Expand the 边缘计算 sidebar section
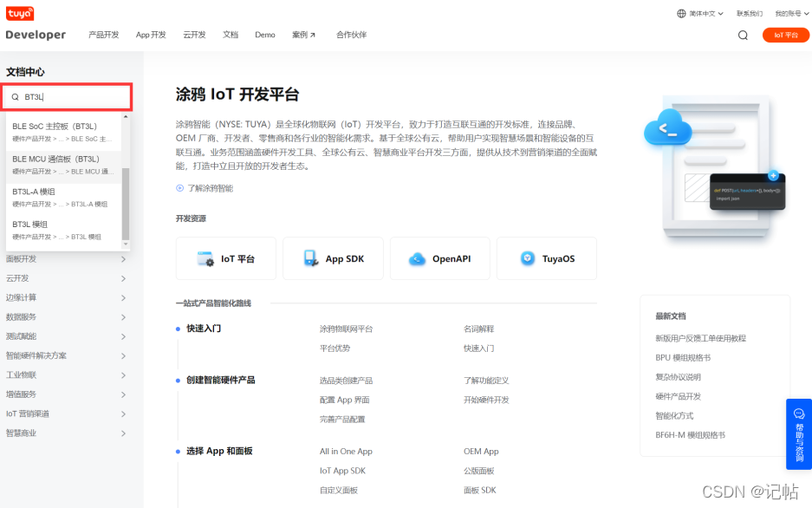Screen dimensions: 812x508 click(x=66, y=297)
